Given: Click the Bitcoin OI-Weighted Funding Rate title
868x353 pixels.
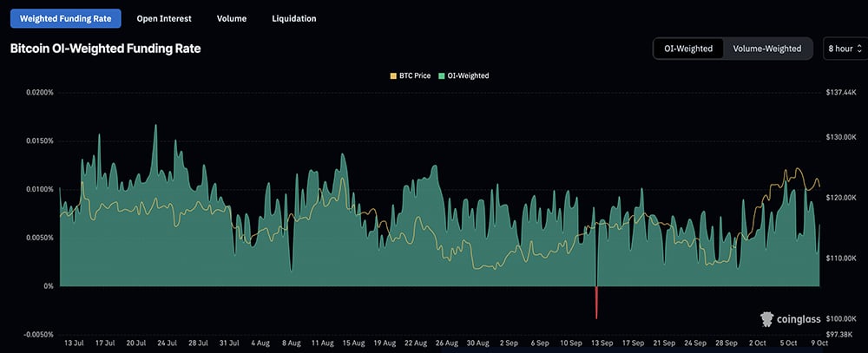Looking at the screenshot, I should click(x=105, y=49).
